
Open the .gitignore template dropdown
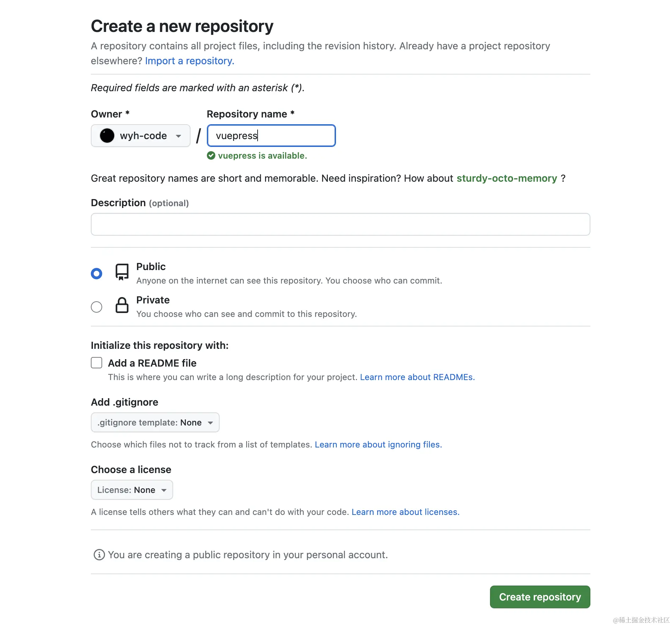[155, 422]
